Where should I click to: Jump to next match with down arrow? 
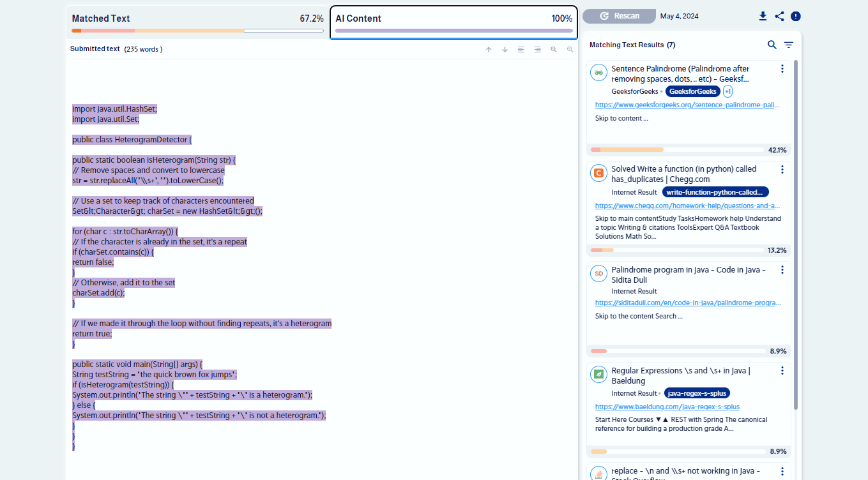(505, 49)
